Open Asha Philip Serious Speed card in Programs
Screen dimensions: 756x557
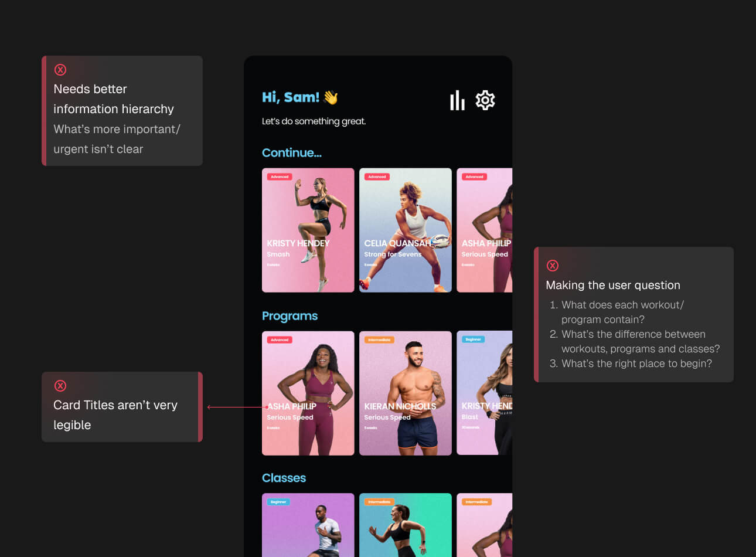[x=308, y=393]
